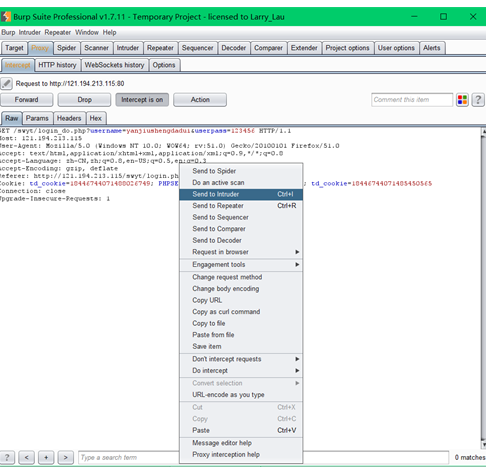Expand Convert selection submenu
Viewport: 486px width, 467px height.
tap(241, 383)
